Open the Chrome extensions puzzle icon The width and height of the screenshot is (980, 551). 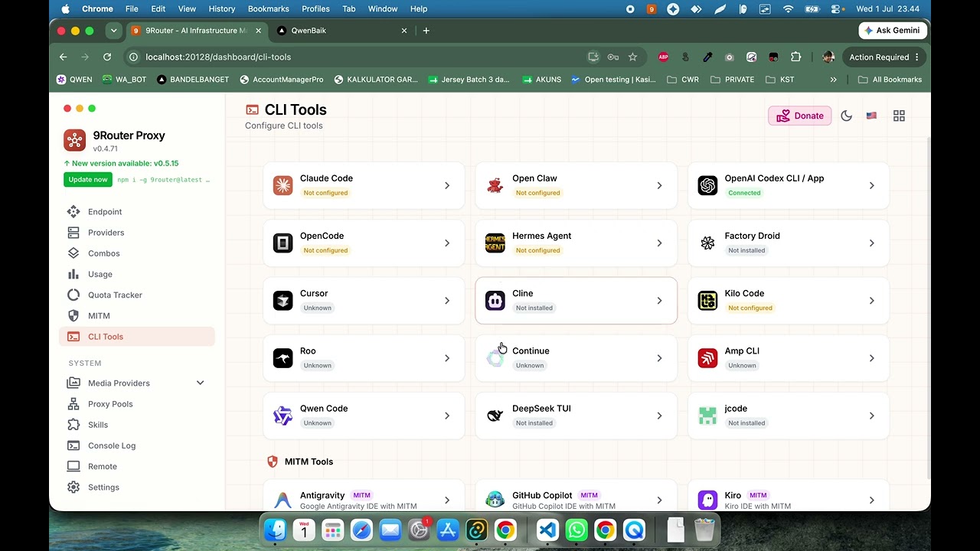[x=796, y=57]
